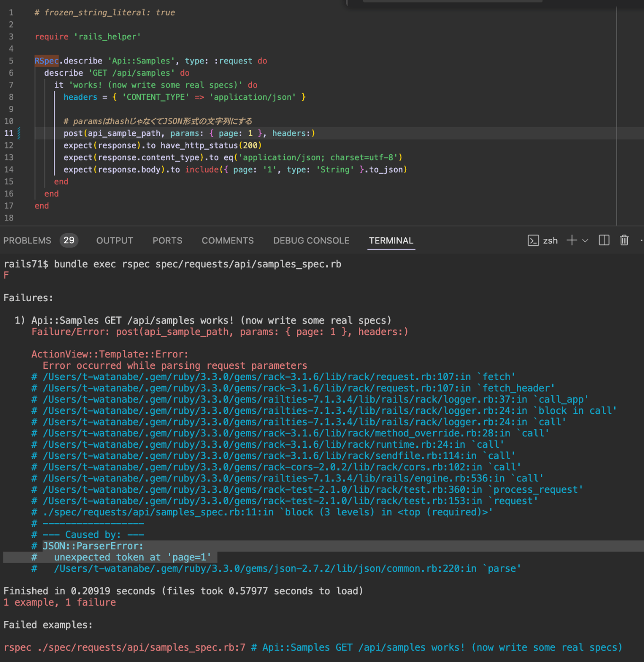This screenshot has height=662, width=644.
Task: Open samples_spec.rb:11 link in stack trace
Action: click(268, 513)
